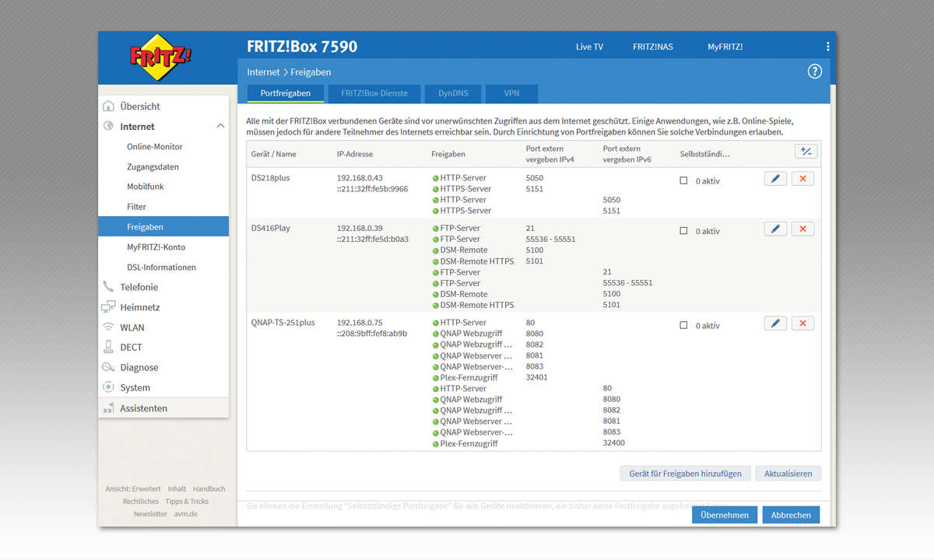Click the Abbrechen button
This screenshot has height=560, width=934.
(791, 515)
